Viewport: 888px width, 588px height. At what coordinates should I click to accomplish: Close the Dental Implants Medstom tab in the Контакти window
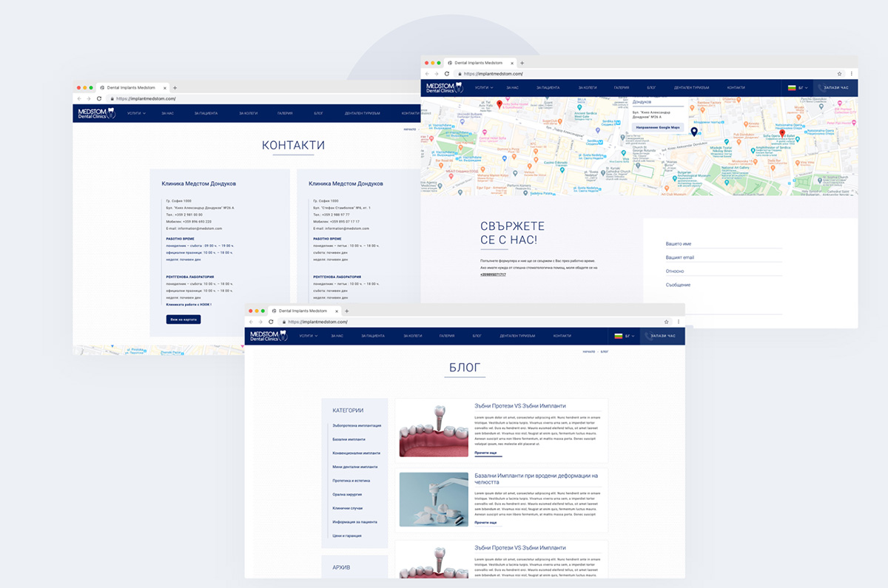164,87
